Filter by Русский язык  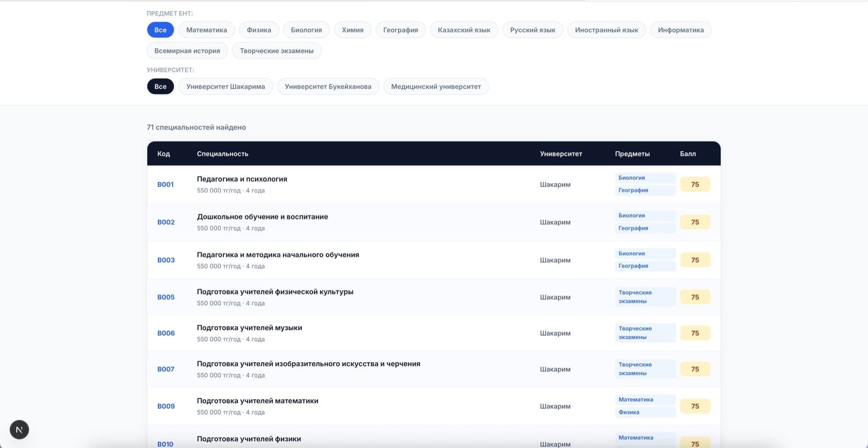click(x=533, y=30)
